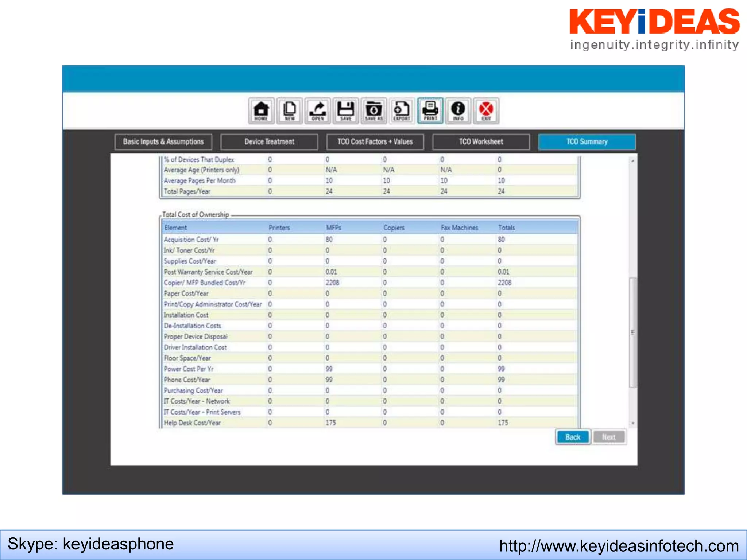
Task: Select Post Warranty Service Cost/Year row
Action: pyautogui.click(x=370, y=272)
